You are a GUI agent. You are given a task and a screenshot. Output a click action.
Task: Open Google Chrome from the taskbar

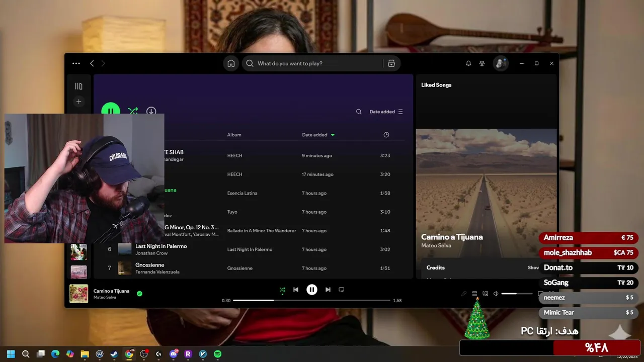tap(129, 354)
